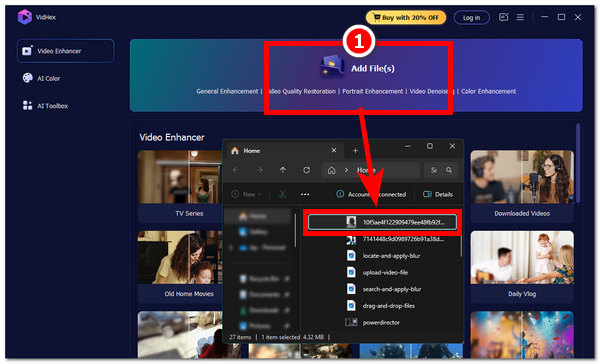Screen dimensions: 600x364
Task: Open the VidHex hamburger menu
Action: [520, 17]
